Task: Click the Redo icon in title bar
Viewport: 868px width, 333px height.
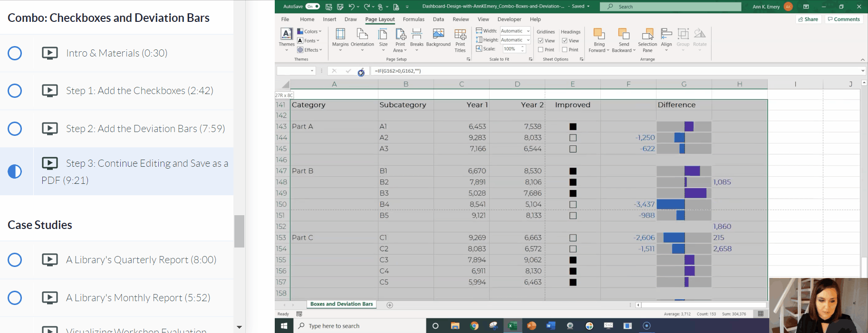Action: coord(366,7)
